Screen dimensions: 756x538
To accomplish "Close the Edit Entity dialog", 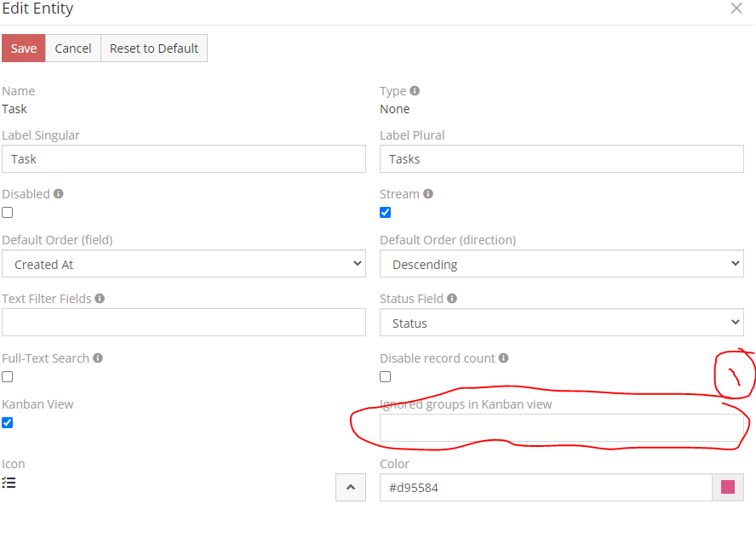I will click(x=736, y=9).
